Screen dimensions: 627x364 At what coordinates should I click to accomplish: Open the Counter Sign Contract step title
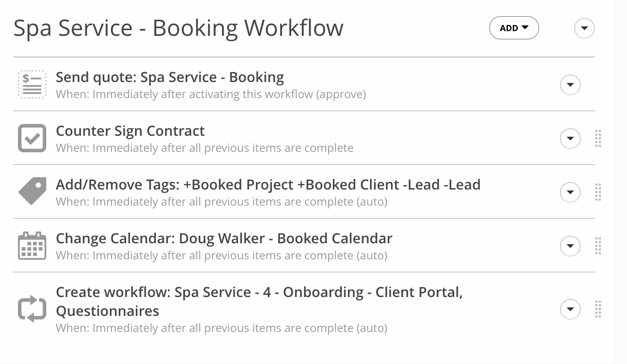tap(130, 131)
